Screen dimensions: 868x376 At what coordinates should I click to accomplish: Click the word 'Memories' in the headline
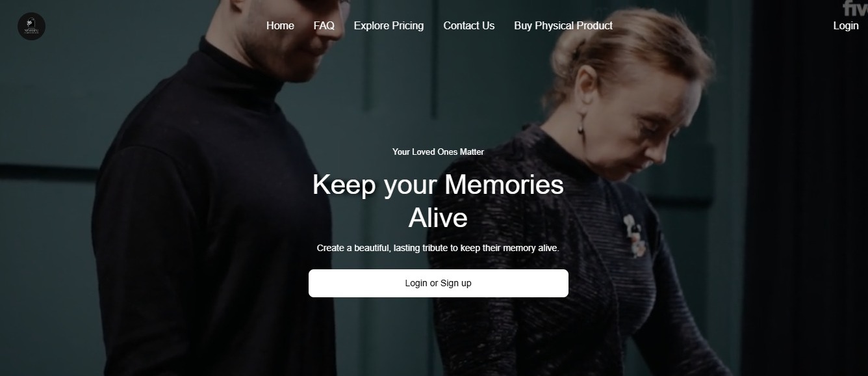pyautogui.click(x=504, y=185)
